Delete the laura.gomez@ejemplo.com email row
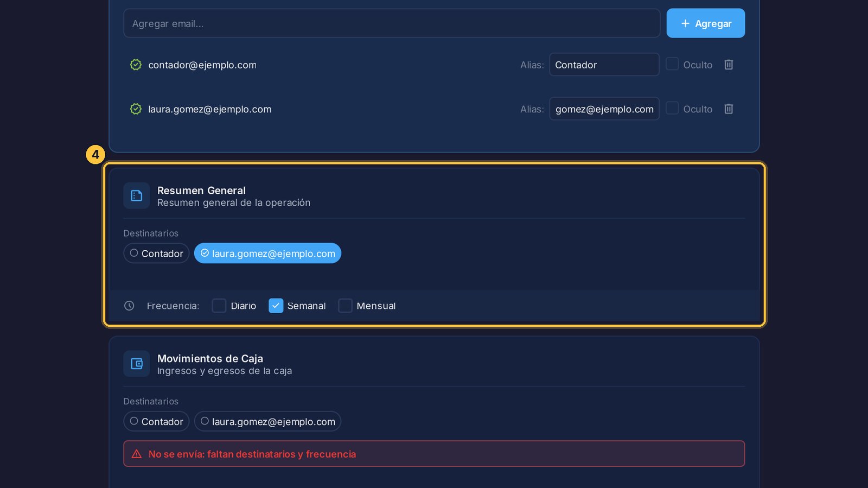This screenshot has width=868, height=488. pyautogui.click(x=729, y=109)
